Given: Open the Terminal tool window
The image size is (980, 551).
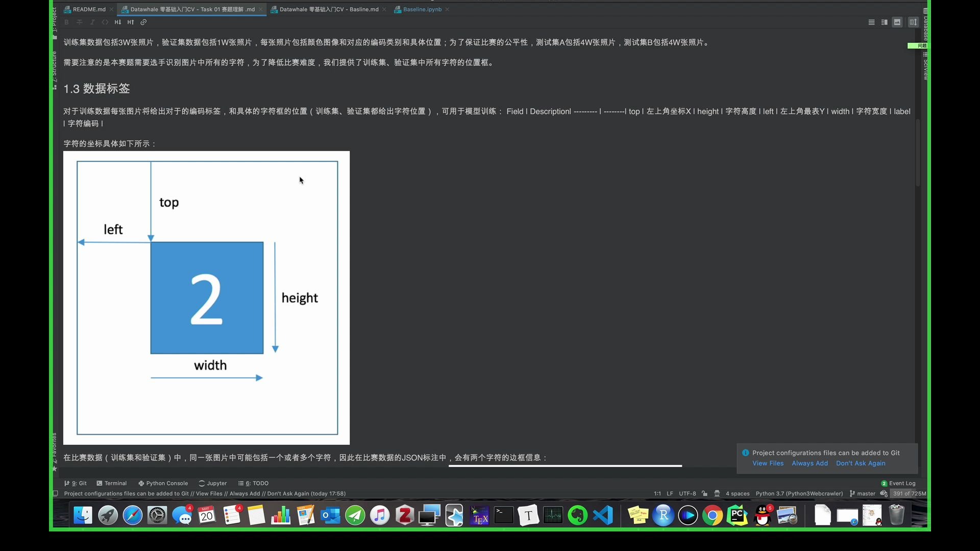Looking at the screenshot, I should click(x=111, y=483).
